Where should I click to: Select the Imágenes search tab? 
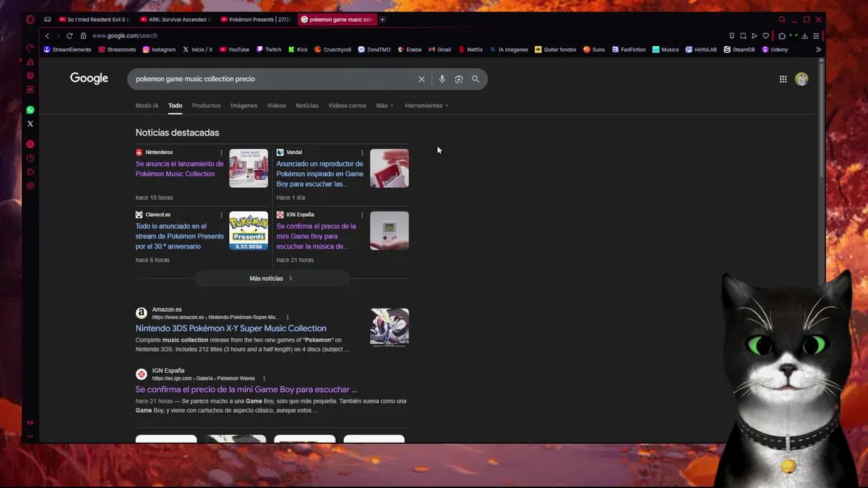click(x=243, y=106)
